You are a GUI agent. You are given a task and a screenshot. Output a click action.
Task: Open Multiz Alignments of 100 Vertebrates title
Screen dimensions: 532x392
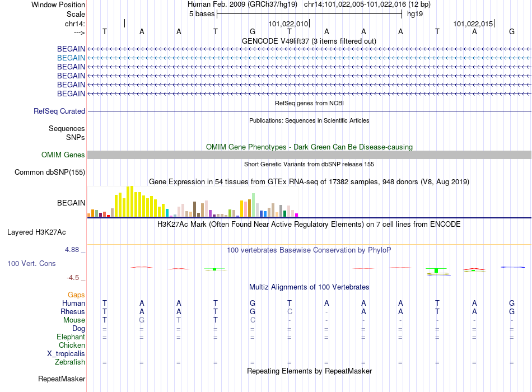tap(309, 287)
